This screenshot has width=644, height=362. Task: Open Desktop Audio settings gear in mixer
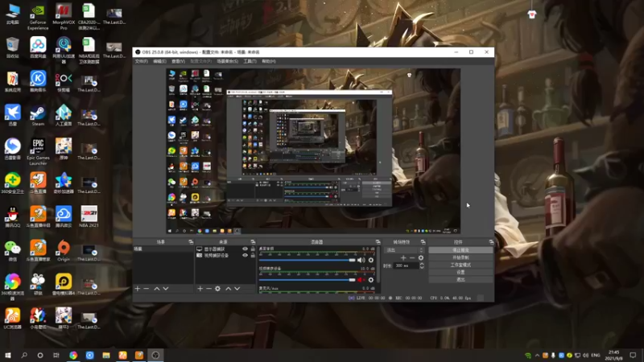[371, 260]
